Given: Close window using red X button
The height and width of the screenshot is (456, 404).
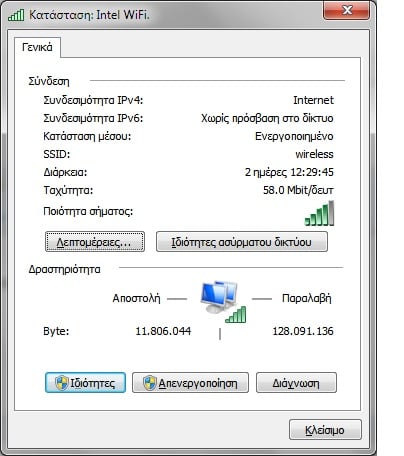Looking at the screenshot, I should 347,10.
